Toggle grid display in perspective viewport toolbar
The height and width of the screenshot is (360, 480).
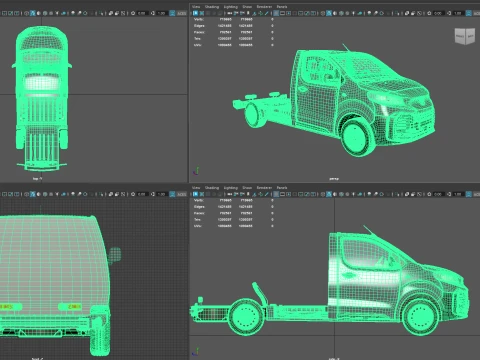pyautogui.click(x=276, y=13)
